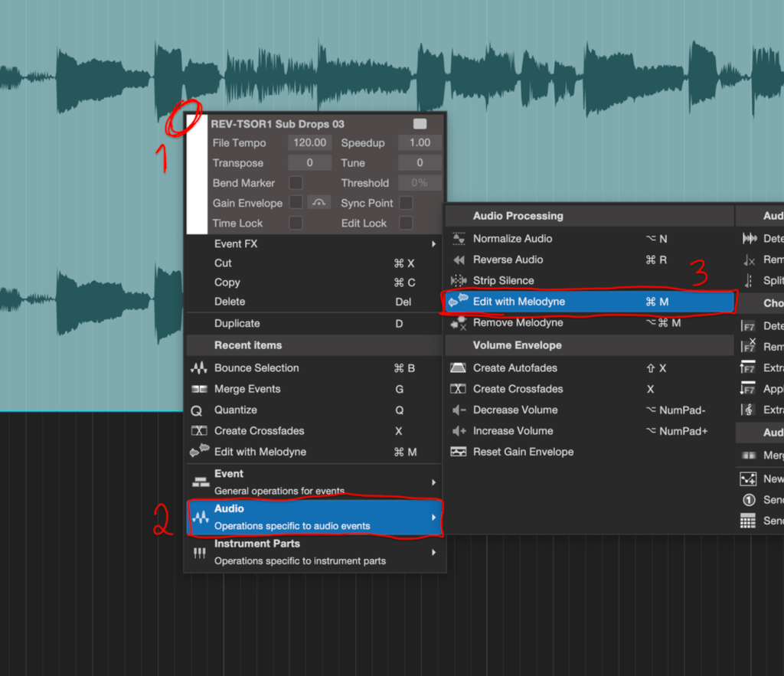The height and width of the screenshot is (676, 784).
Task: Click the Reset Gain Envelope icon
Action: pos(459,452)
